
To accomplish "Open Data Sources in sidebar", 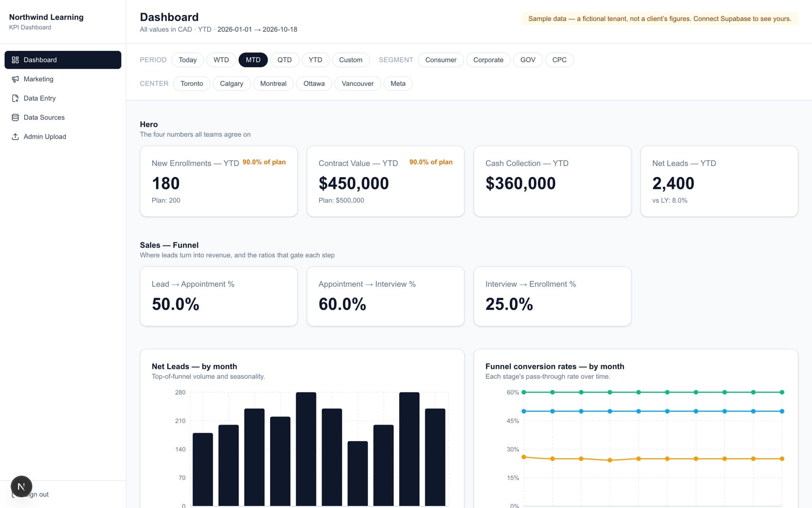I will (x=63, y=117).
